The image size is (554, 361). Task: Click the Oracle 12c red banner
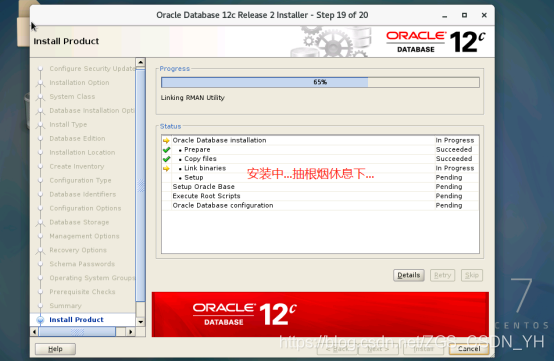click(320, 314)
